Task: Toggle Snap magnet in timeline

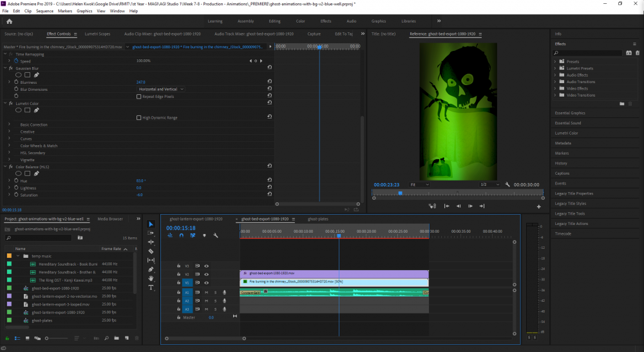Action: [x=181, y=235]
